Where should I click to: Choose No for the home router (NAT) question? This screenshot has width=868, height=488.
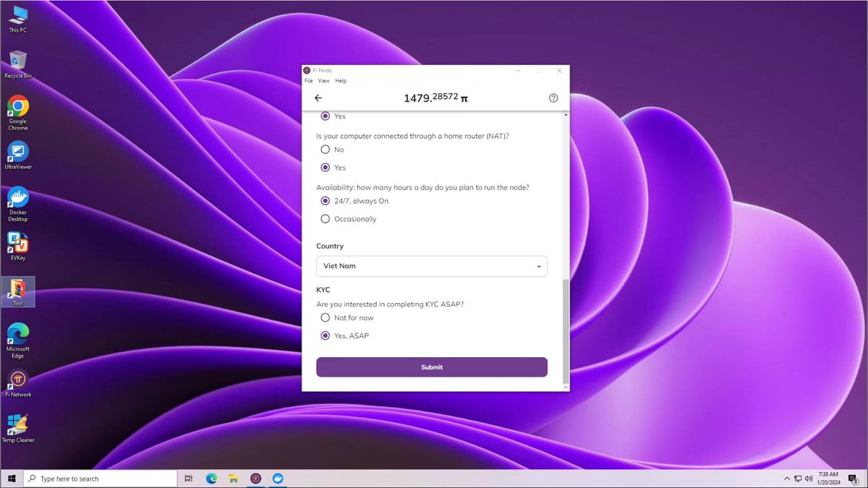325,150
